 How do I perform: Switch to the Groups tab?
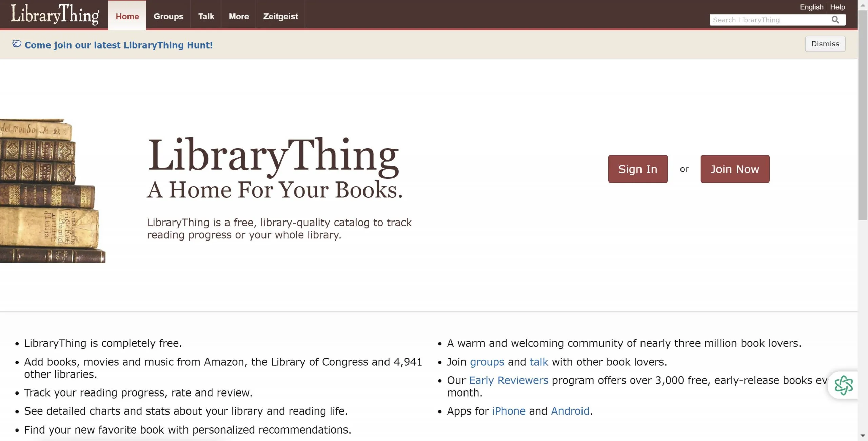[x=169, y=16]
